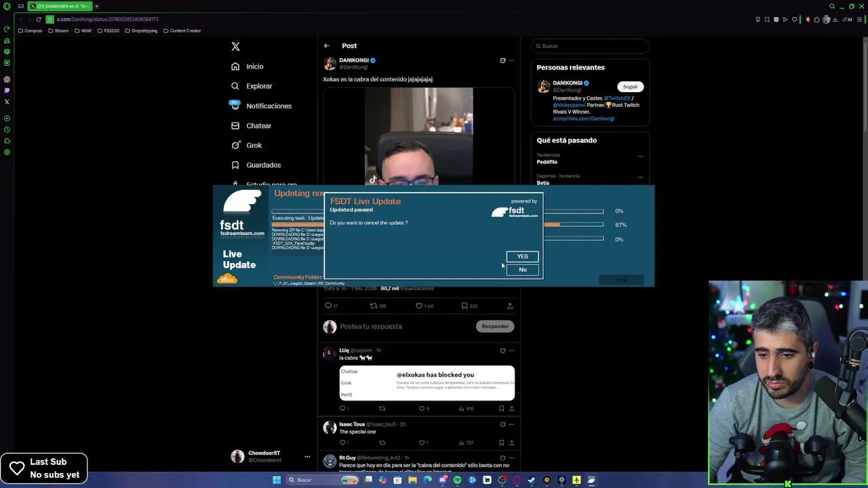Open Grok in X sidebar
Image resolution: width=868 pixels, height=488 pixels.
(246, 145)
